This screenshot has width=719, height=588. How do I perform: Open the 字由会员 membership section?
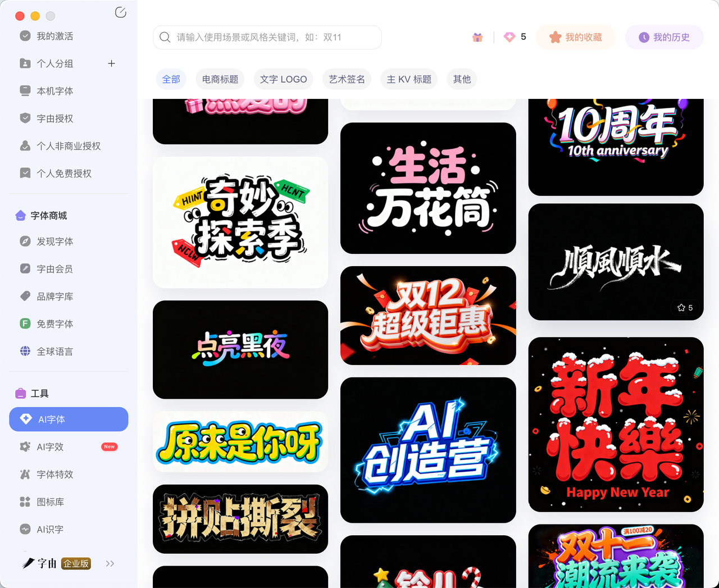[51, 268]
